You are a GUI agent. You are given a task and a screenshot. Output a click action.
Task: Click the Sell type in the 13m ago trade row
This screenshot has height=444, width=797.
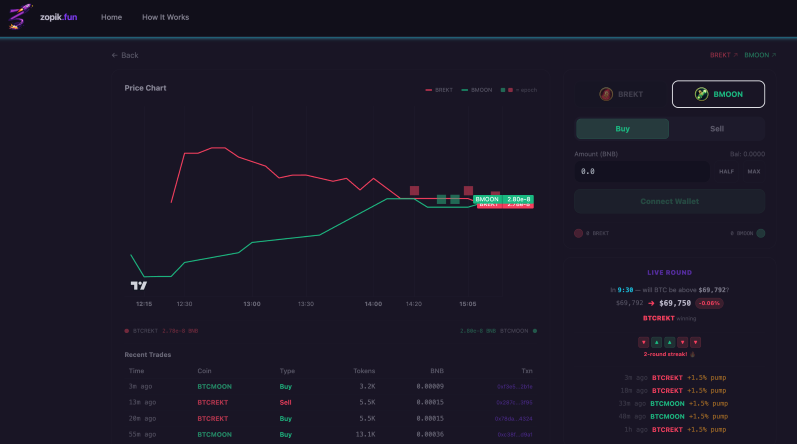click(285, 402)
